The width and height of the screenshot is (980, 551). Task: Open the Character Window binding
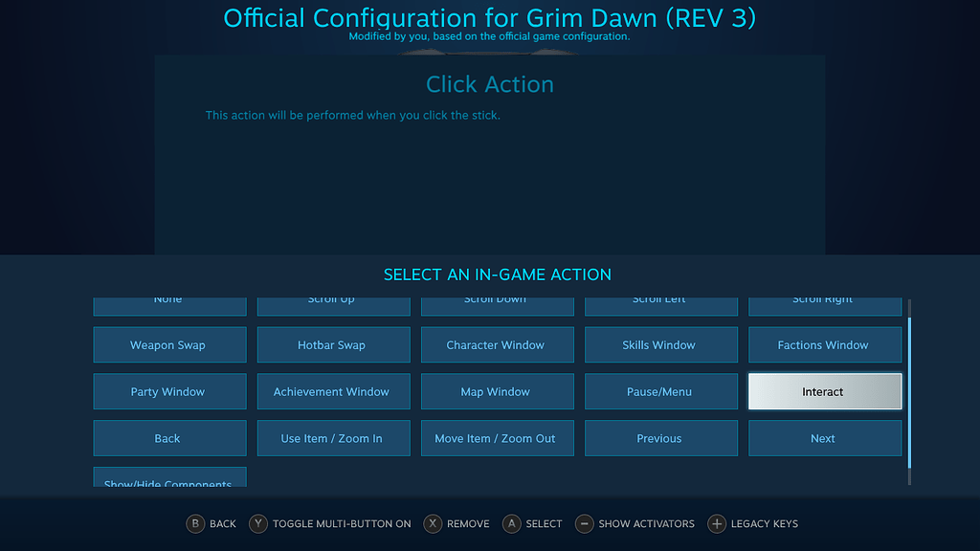click(x=497, y=344)
